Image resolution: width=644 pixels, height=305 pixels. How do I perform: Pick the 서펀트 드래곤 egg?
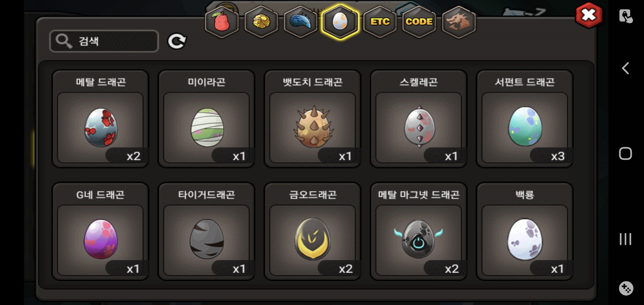click(x=525, y=119)
